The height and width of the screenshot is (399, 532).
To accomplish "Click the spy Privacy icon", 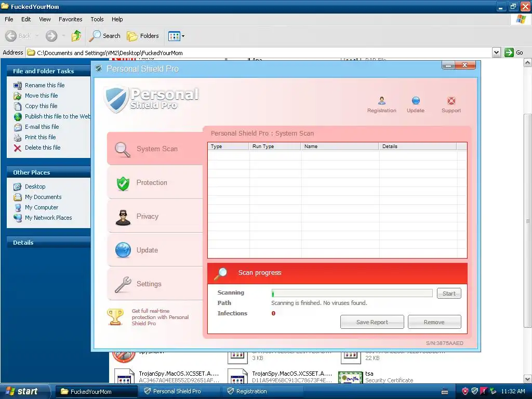I will coord(123,218).
